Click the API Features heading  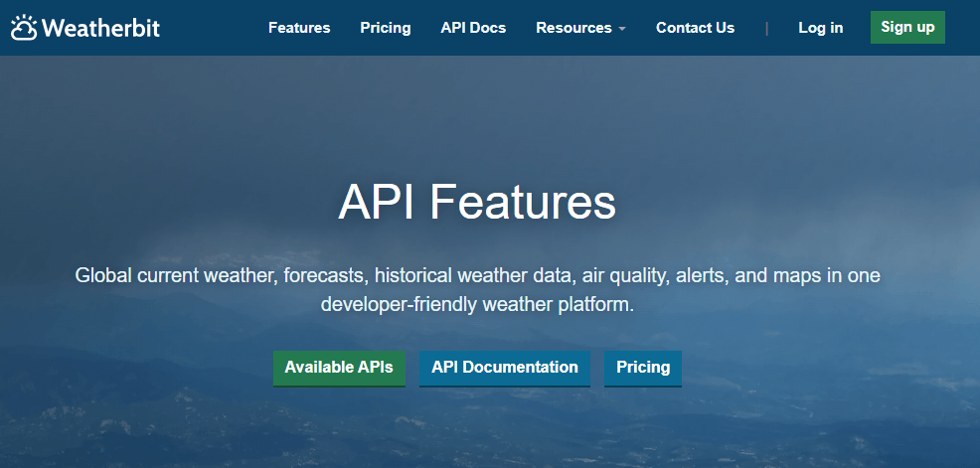pyautogui.click(x=477, y=203)
